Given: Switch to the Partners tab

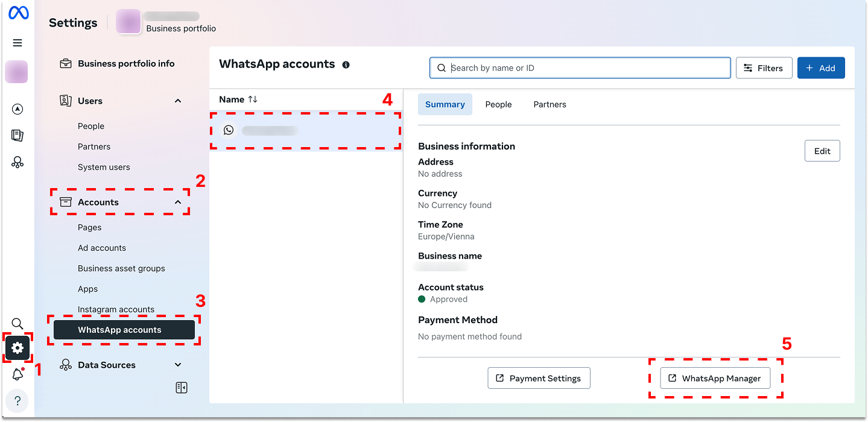Looking at the screenshot, I should pos(550,104).
